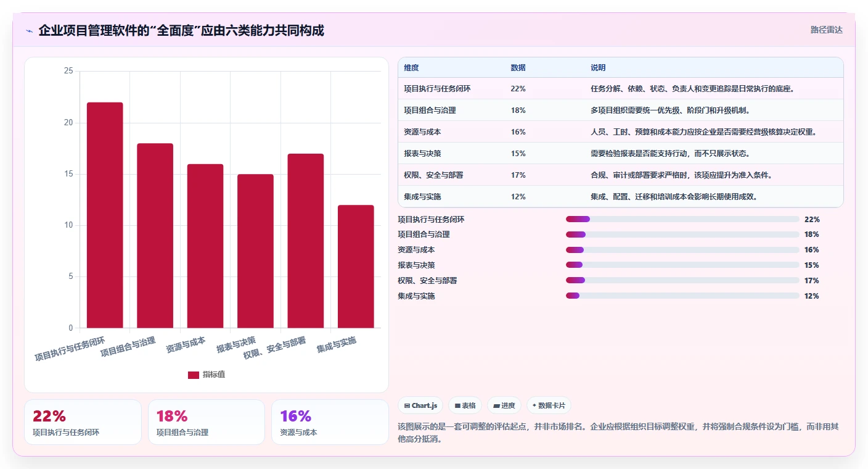Screen dimensions: 868x469
Task: Click the tallest bar in the chart (22)
Action: (x=105, y=215)
